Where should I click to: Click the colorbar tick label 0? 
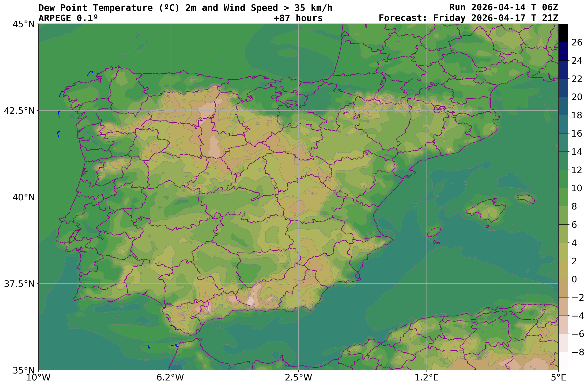click(x=575, y=279)
